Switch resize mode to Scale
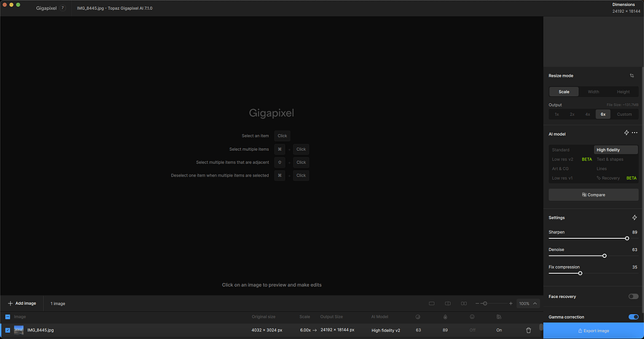This screenshot has width=644, height=339. coord(564,92)
